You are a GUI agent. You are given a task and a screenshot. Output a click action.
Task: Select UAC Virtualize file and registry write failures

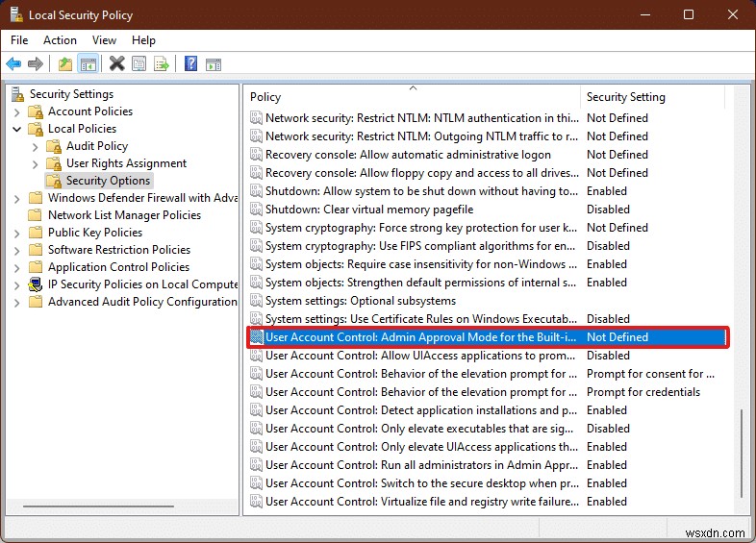coord(488,502)
